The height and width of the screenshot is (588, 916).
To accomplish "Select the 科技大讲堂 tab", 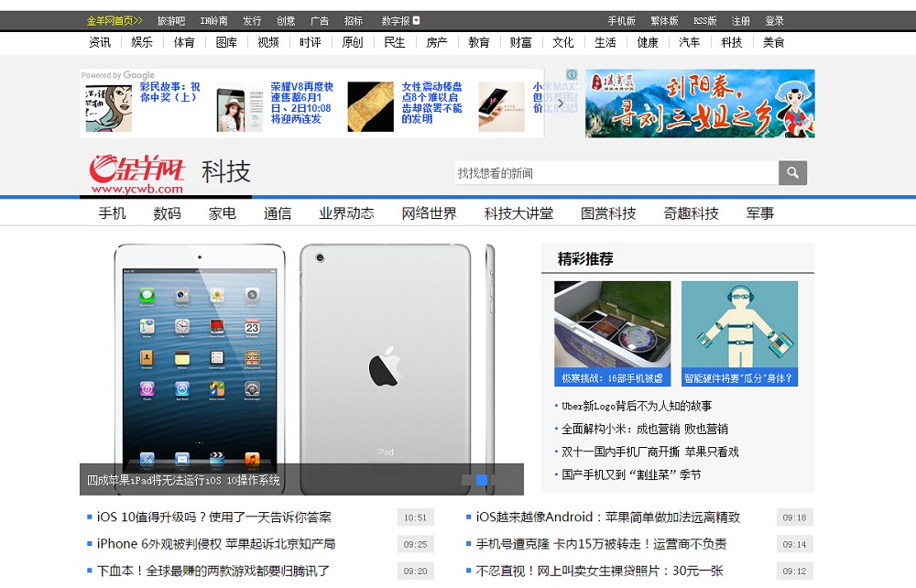I will pyautogui.click(x=518, y=213).
